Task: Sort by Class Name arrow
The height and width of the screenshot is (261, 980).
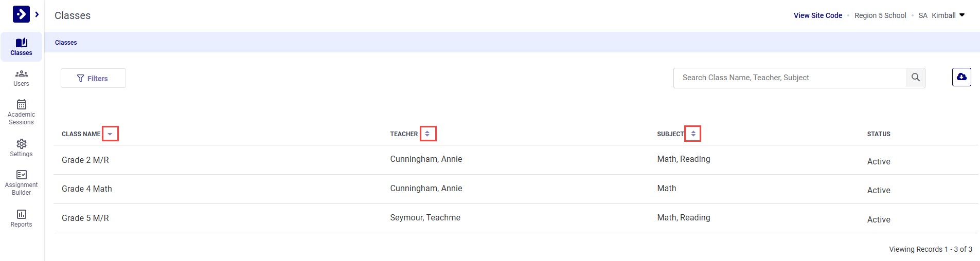Action: pyautogui.click(x=110, y=134)
